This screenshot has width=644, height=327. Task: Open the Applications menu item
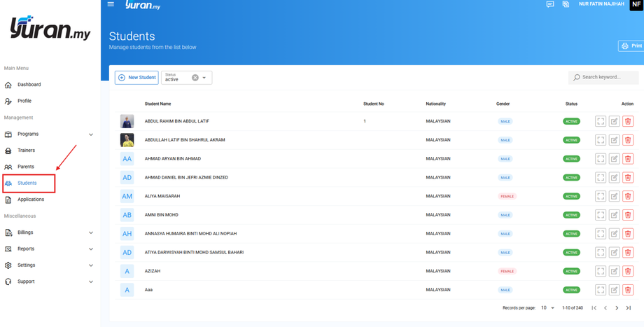tap(30, 200)
